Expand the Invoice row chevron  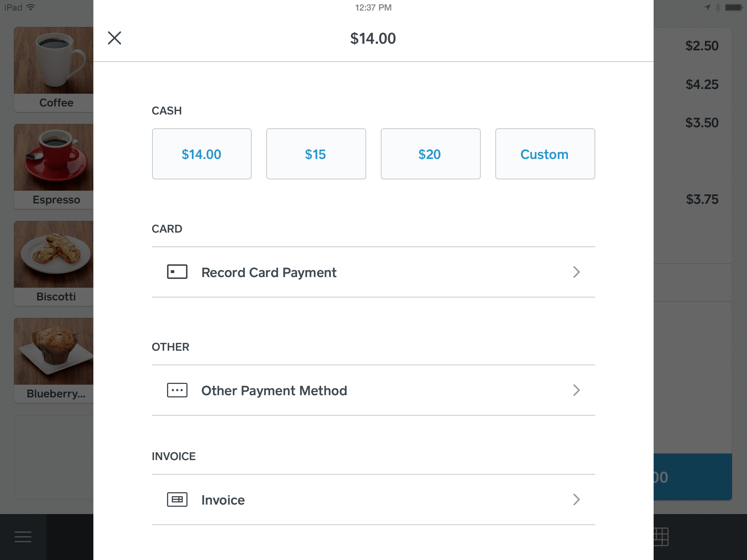[x=576, y=499]
